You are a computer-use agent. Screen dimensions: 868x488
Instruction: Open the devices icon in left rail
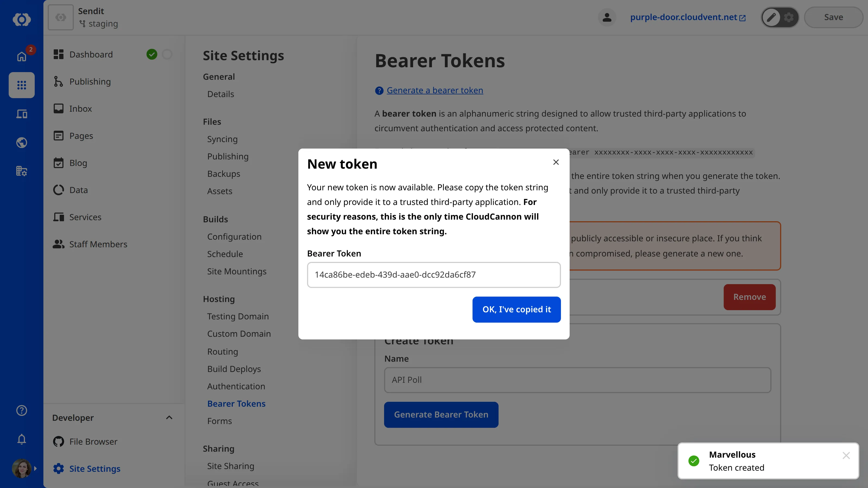pos(22,114)
